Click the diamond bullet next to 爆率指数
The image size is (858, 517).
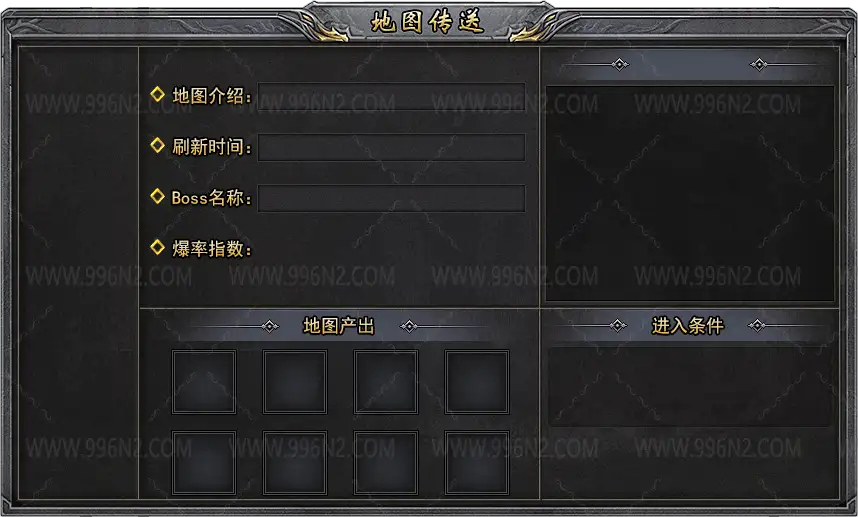(x=158, y=247)
